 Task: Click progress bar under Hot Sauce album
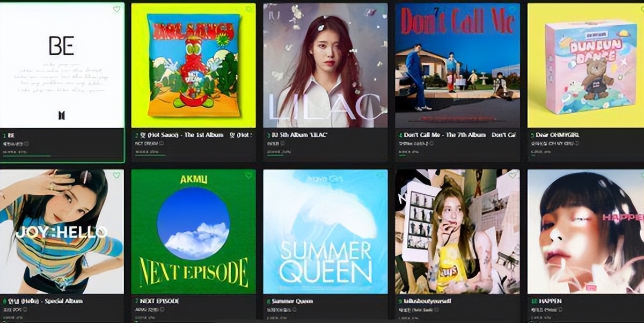tap(150, 155)
